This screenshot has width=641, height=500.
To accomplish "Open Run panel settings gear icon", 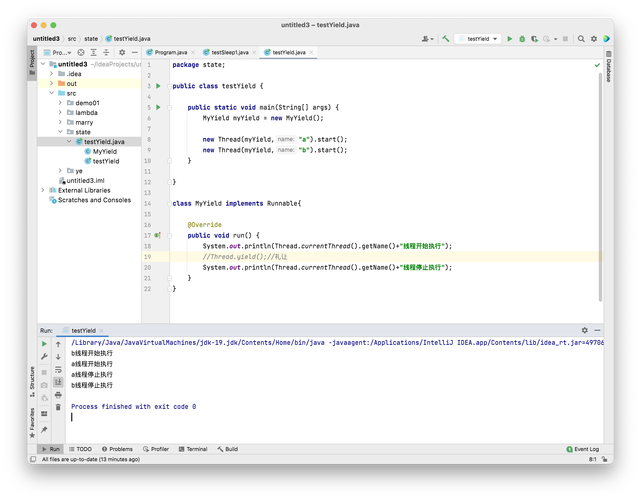I will (x=585, y=330).
